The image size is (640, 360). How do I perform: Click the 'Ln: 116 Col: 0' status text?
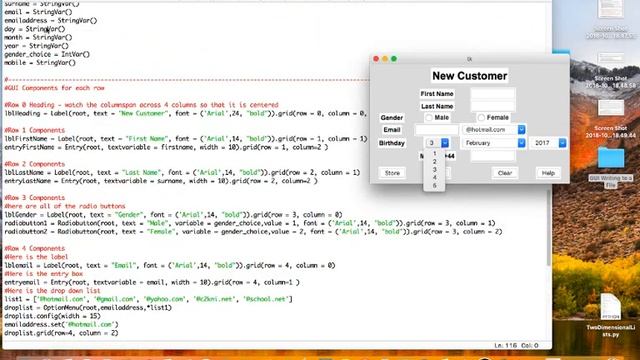pyautogui.click(x=516, y=345)
